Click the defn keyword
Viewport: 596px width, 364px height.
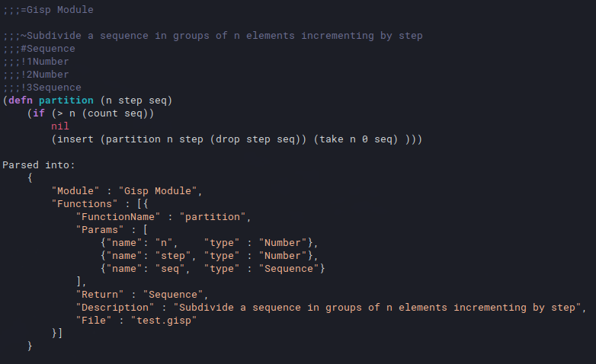(x=21, y=101)
